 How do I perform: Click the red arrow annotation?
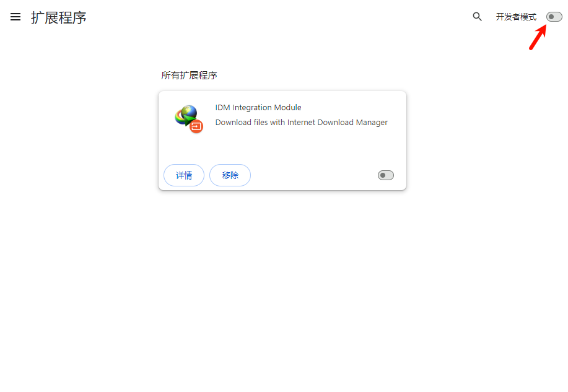[x=537, y=38]
